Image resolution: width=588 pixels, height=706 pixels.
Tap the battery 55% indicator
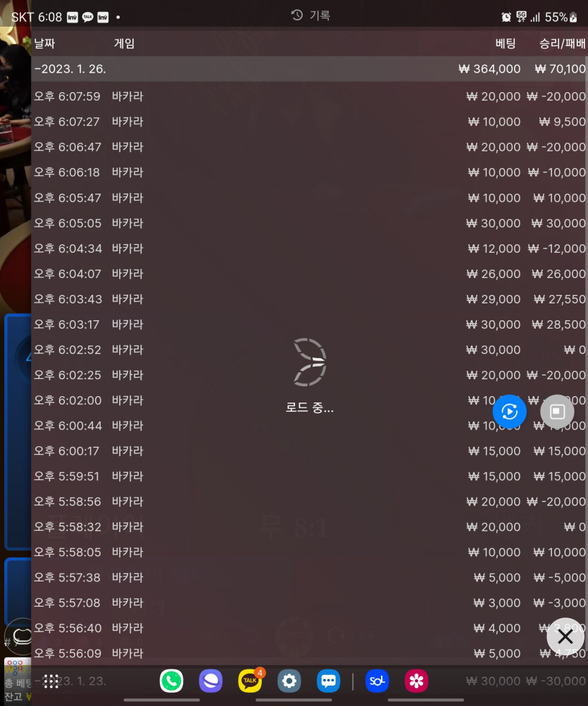click(561, 17)
